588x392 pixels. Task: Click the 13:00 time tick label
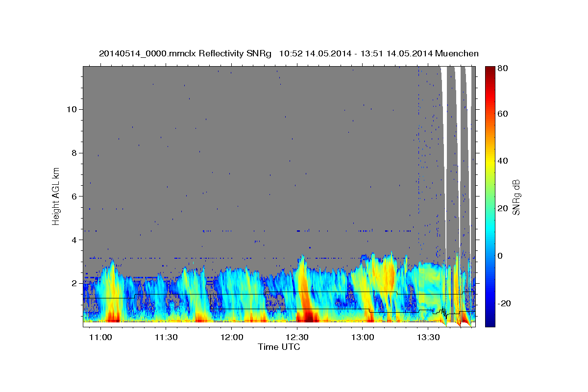tap(363, 338)
